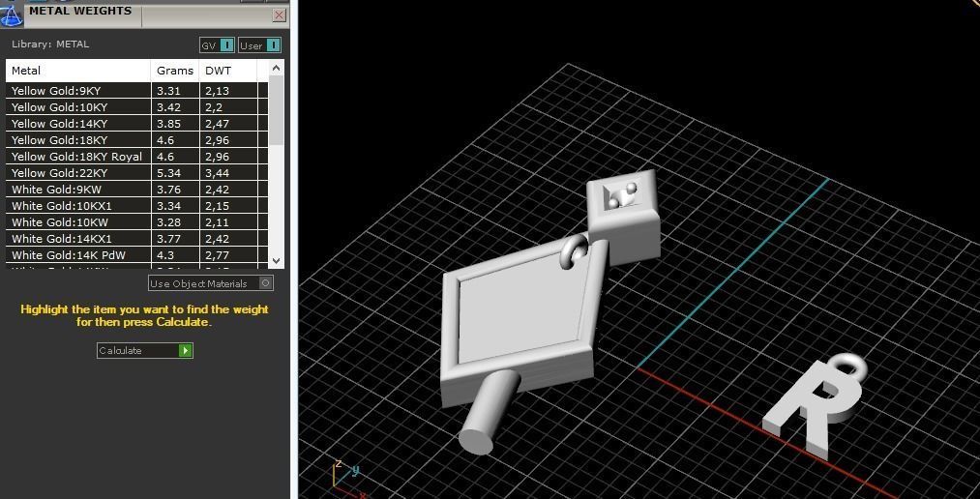Click the 5.34 grams value
This screenshot has height=499, width=980.
(x=168, y=173)
